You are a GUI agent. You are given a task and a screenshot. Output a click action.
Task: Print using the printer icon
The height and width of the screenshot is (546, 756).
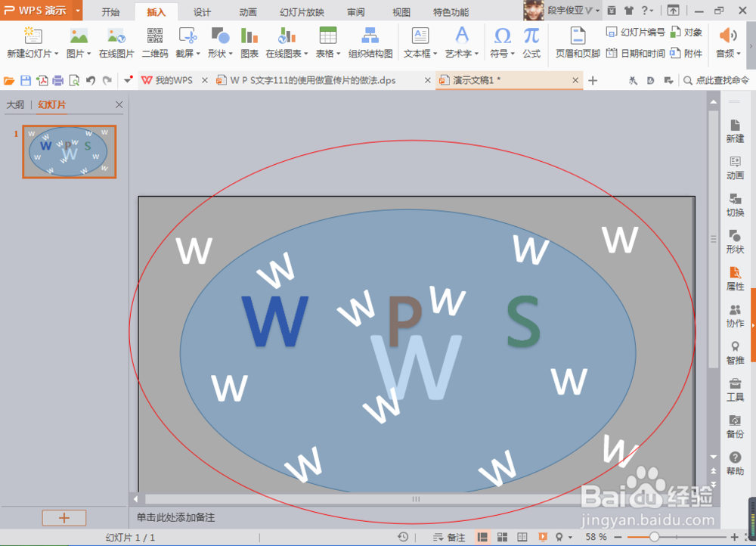pyautogui.click(x=58, y=81)
